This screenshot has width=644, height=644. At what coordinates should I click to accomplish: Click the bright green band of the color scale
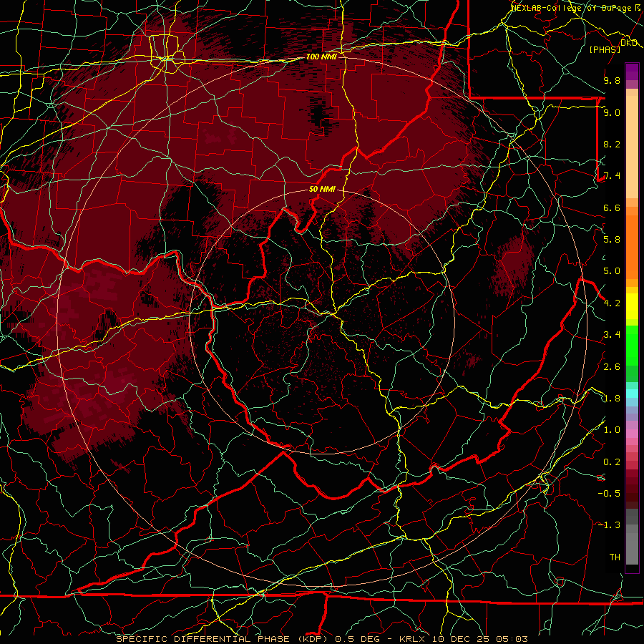(632, 345)
